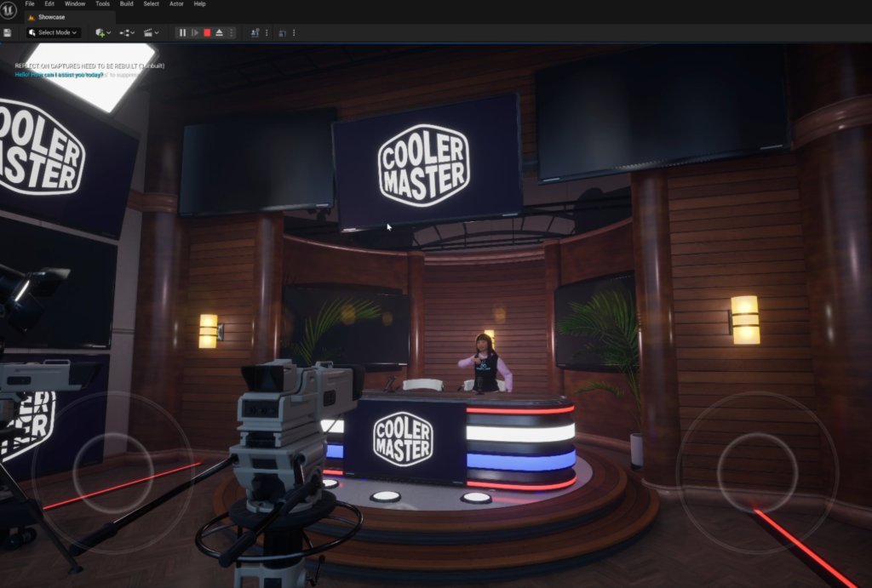Open the quick-add content dropdown
Viewport: 872px width, 588px height.
click(103, 33)
